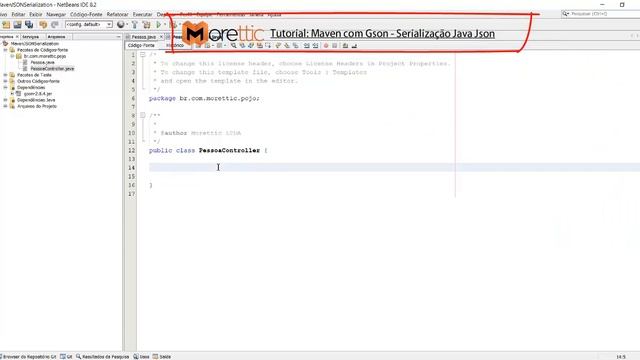640x360 pixels.
Task: Click editor line 6 package statement
Action: click(x=204, y=98)
